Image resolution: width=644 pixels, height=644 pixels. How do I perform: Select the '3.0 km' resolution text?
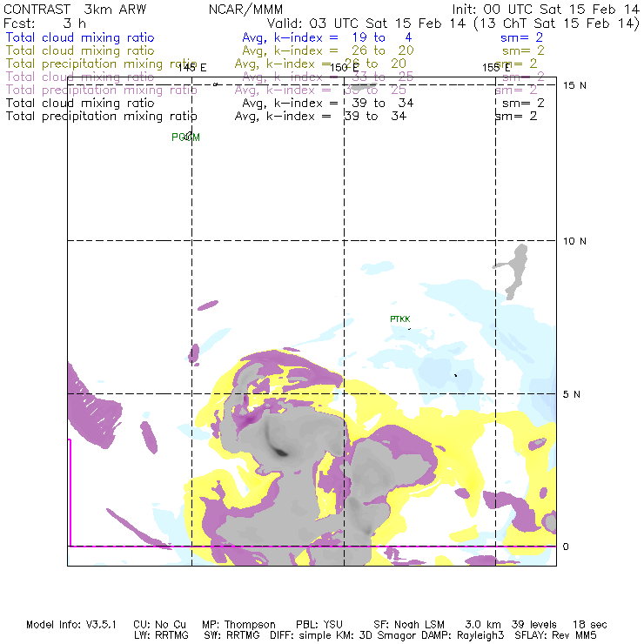tap(483, 625)
